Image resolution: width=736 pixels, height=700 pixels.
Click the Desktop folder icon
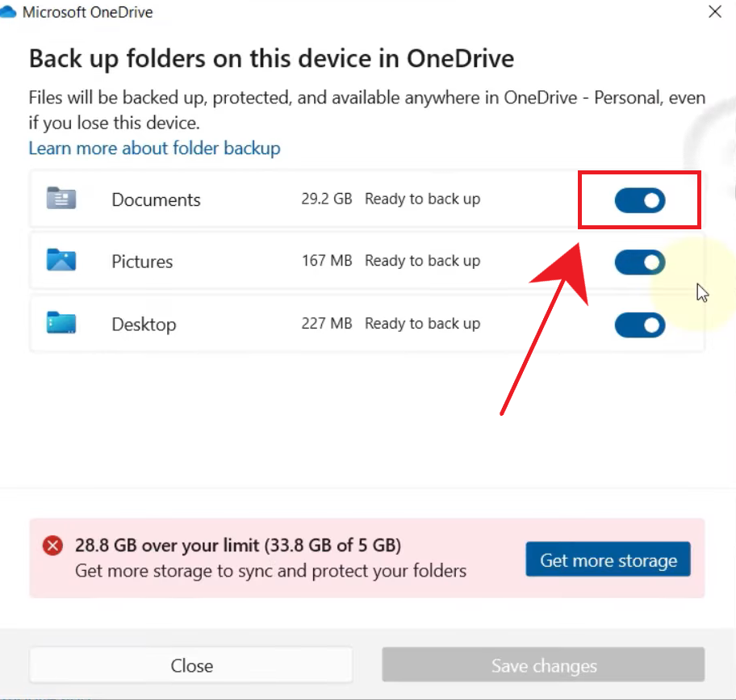tap(61, 324)
